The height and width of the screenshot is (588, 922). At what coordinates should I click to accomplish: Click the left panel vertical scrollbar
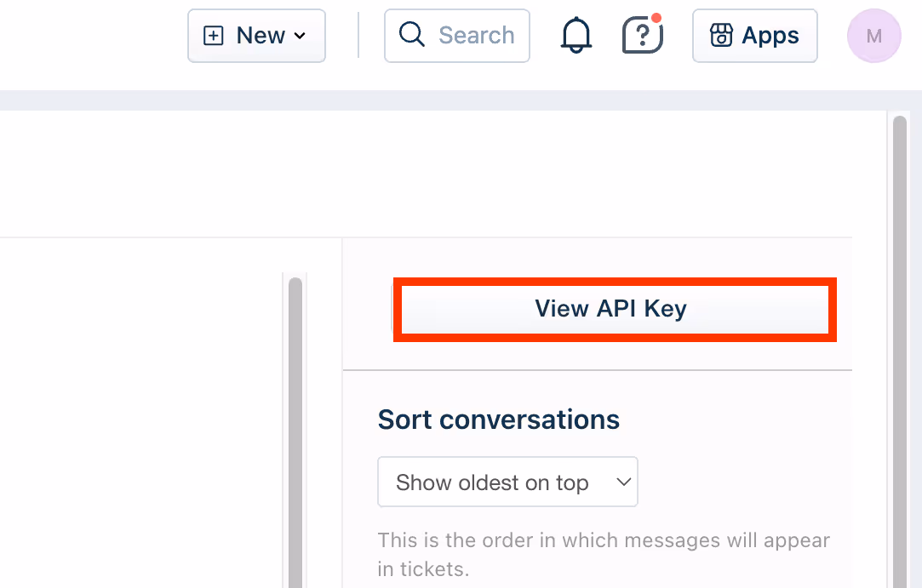(295, 432)
